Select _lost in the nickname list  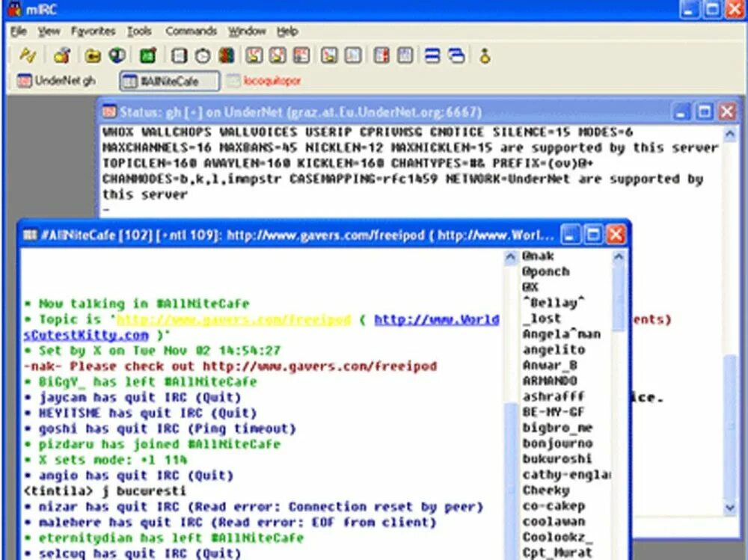pos(542,319)
